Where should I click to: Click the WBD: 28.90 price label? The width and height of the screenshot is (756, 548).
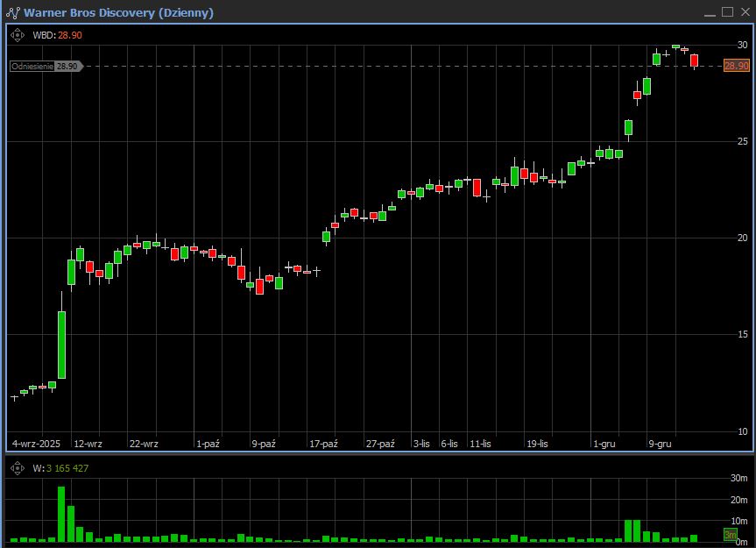[x=57, y=35]
